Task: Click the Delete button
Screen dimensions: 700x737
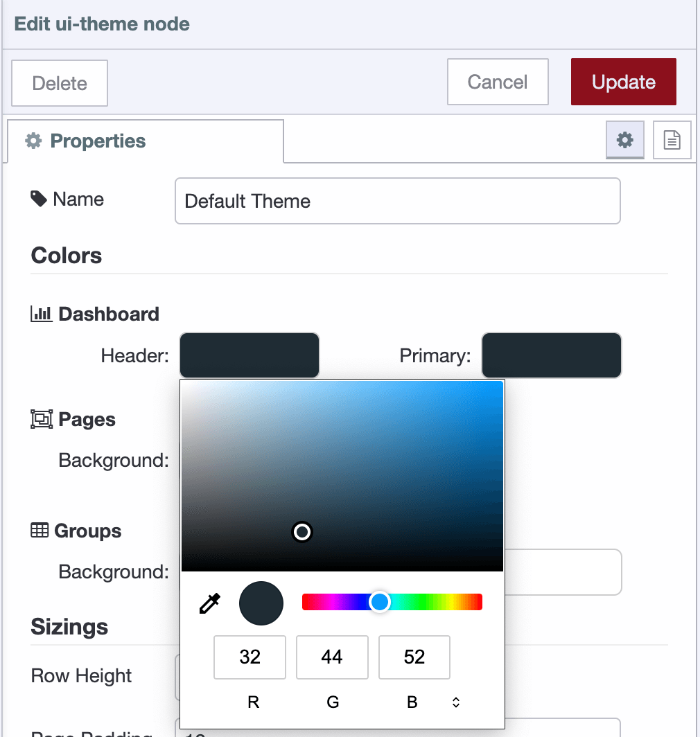Action: point(59,82)
